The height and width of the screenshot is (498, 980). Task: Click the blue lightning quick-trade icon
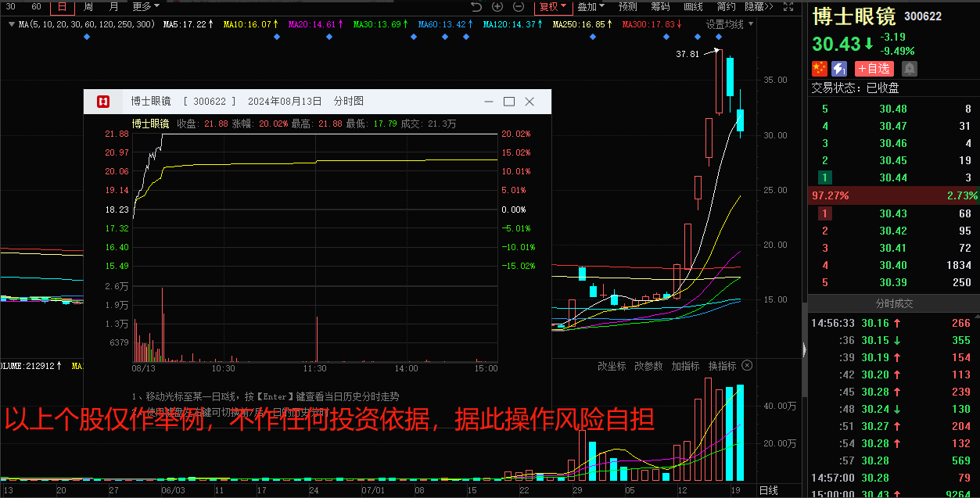tap(839, 68)
